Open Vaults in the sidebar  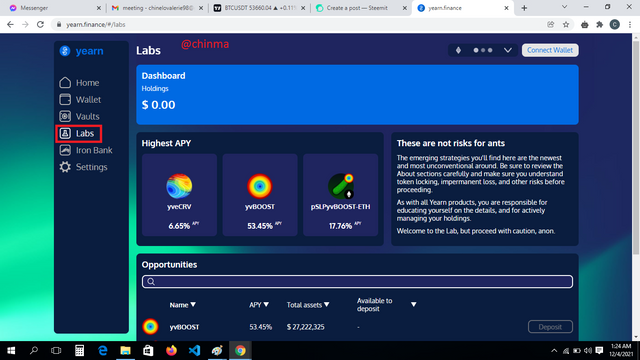[x=79, y=116]
